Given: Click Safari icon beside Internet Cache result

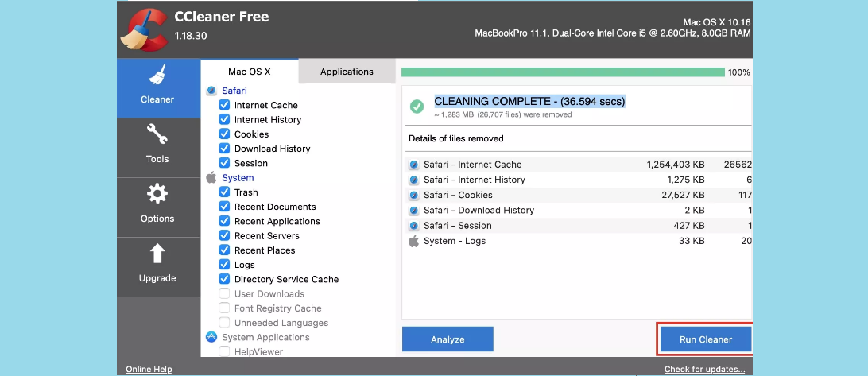Looking at the screenshot, I should click(413, 165).
